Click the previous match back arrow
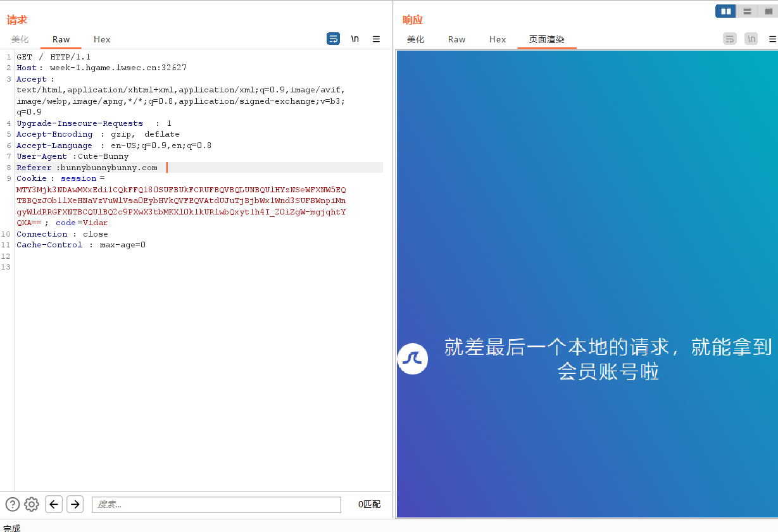This screenshot has height=532, width=778. point(54,504)
